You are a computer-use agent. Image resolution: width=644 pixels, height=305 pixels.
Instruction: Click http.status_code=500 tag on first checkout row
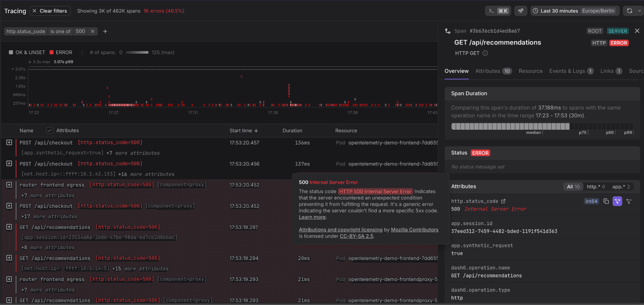[110, 143]
